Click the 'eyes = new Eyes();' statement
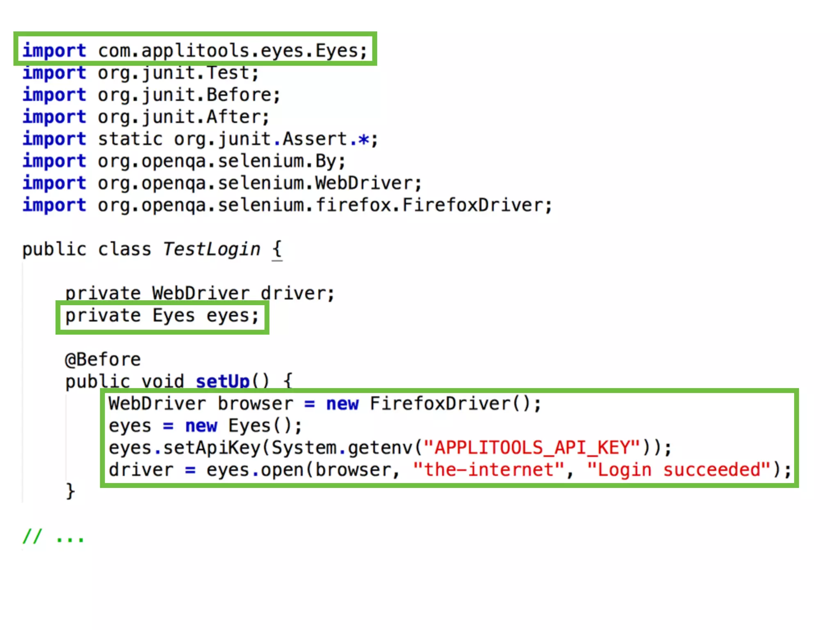 coord(205,426)
